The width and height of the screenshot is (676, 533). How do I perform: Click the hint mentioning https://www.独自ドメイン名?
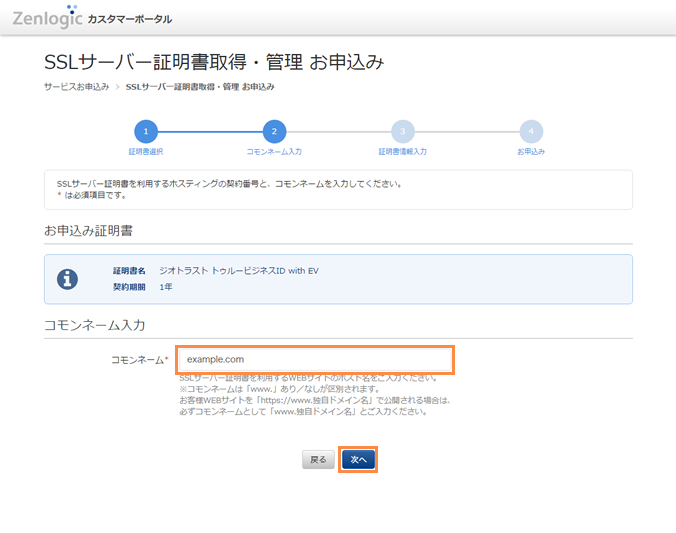coord(316,400)
